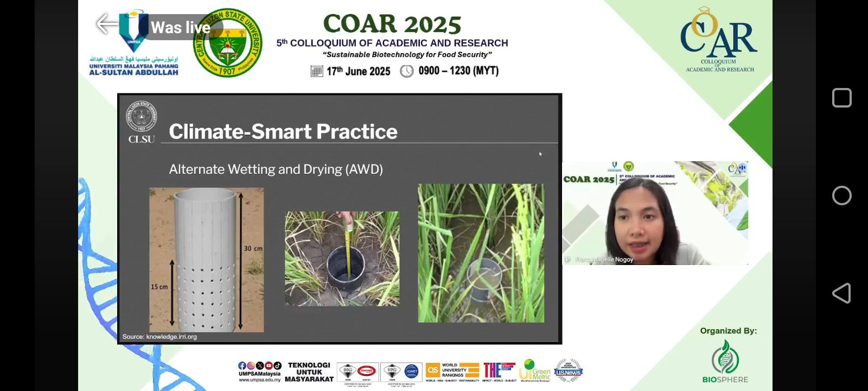The width and height of the screenshot is (868, 391).
Task: Click 'TEKNOLOGI UNTUK MASYARAKAT' footer slogan
Action: pos(310,372)
